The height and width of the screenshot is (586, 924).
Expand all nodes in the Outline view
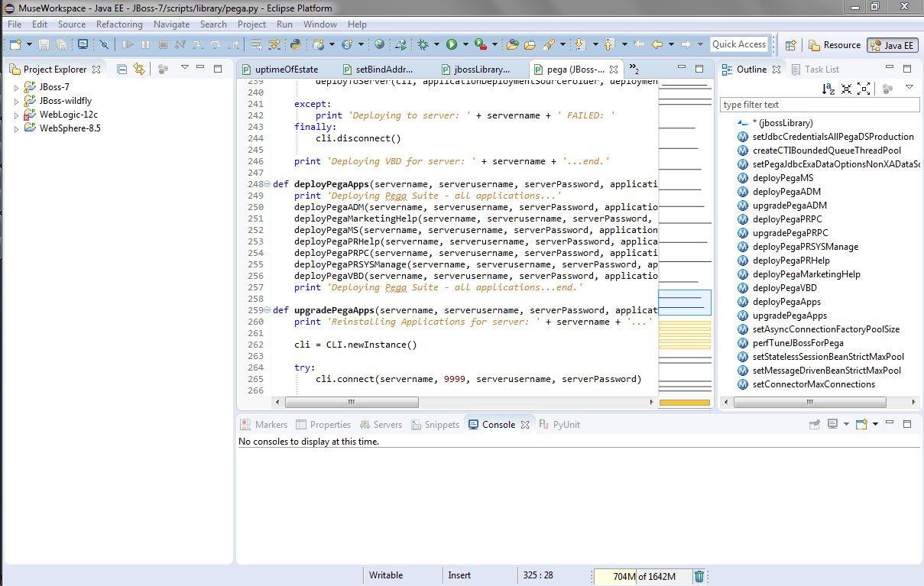pos(863,89)
